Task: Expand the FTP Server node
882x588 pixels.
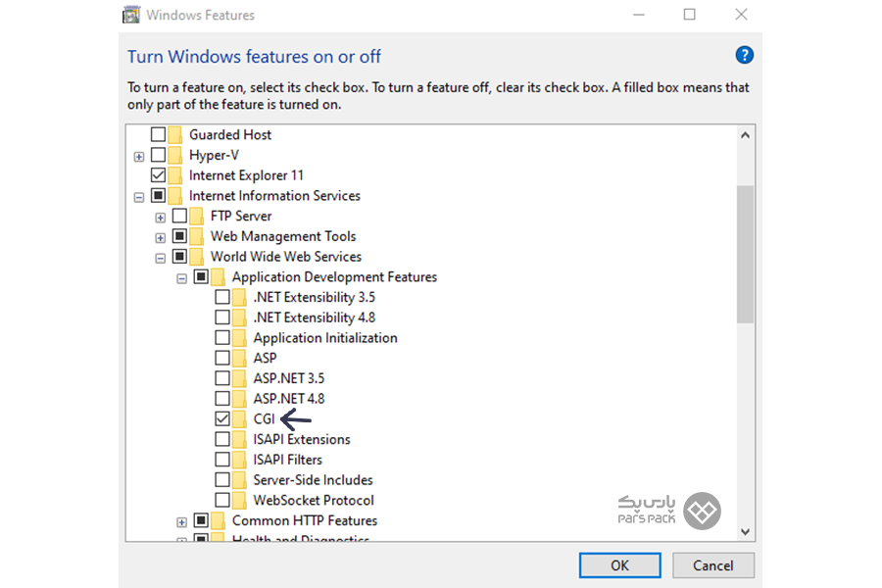Action: tap(161, 218)
